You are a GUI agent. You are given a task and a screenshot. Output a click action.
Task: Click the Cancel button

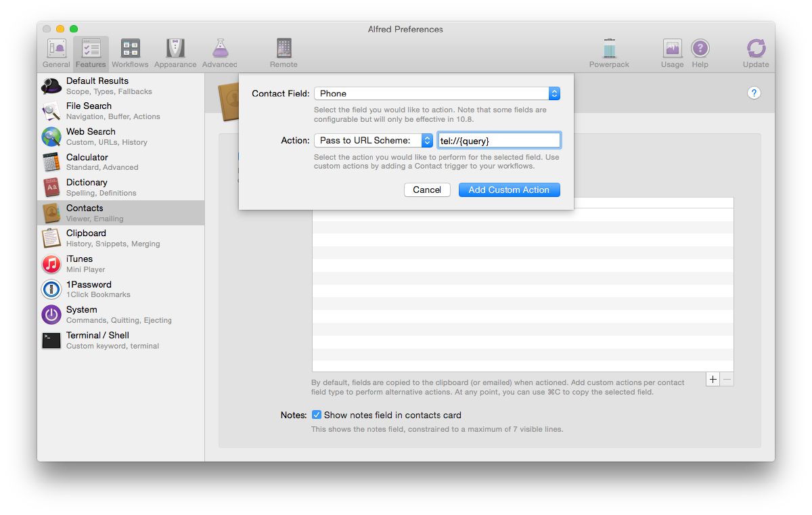coord(427,189)
